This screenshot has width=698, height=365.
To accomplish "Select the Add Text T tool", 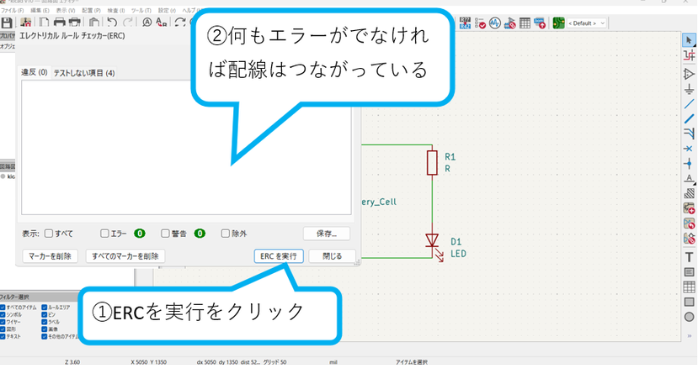I will 689,257.
